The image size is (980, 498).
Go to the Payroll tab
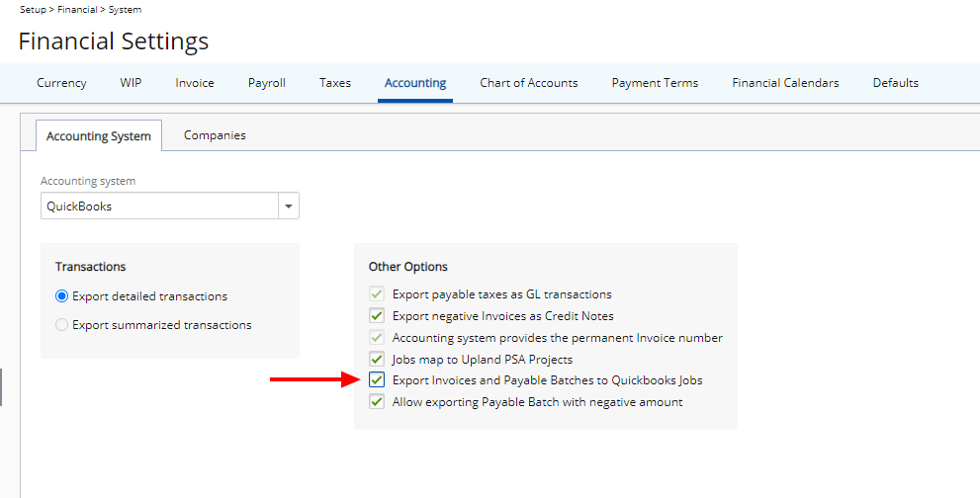(266, 83)
